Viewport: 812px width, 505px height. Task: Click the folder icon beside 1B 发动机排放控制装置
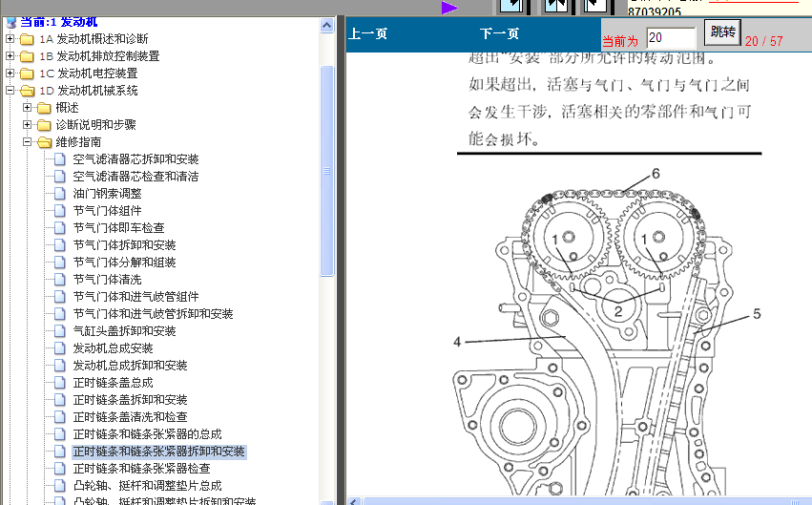tap(27, 56)
